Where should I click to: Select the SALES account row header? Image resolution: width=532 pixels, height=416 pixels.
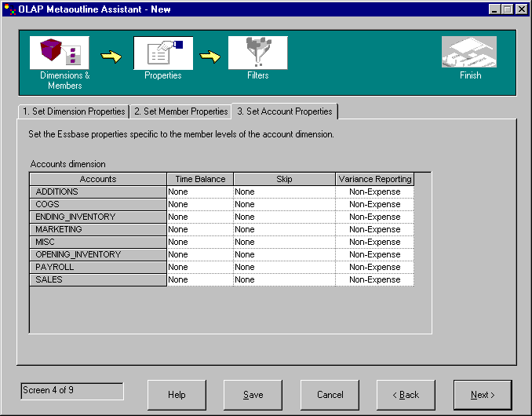(98, 279)
